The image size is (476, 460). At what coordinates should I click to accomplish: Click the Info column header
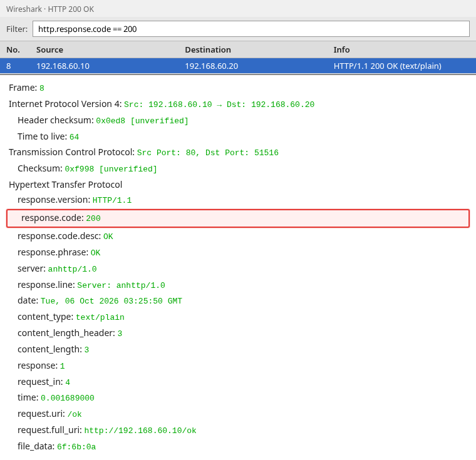(341, 50)
